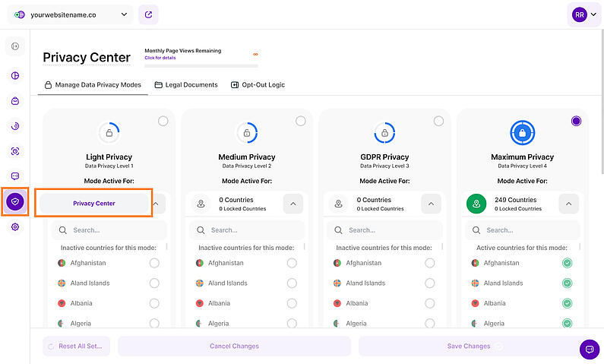Select the Maximum Privacy mode radio button

pos(576,121)
